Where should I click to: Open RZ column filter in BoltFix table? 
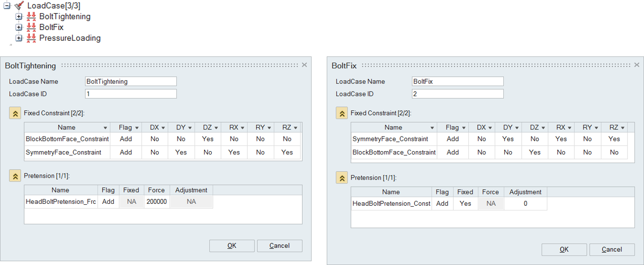click(x=623, y=128)
